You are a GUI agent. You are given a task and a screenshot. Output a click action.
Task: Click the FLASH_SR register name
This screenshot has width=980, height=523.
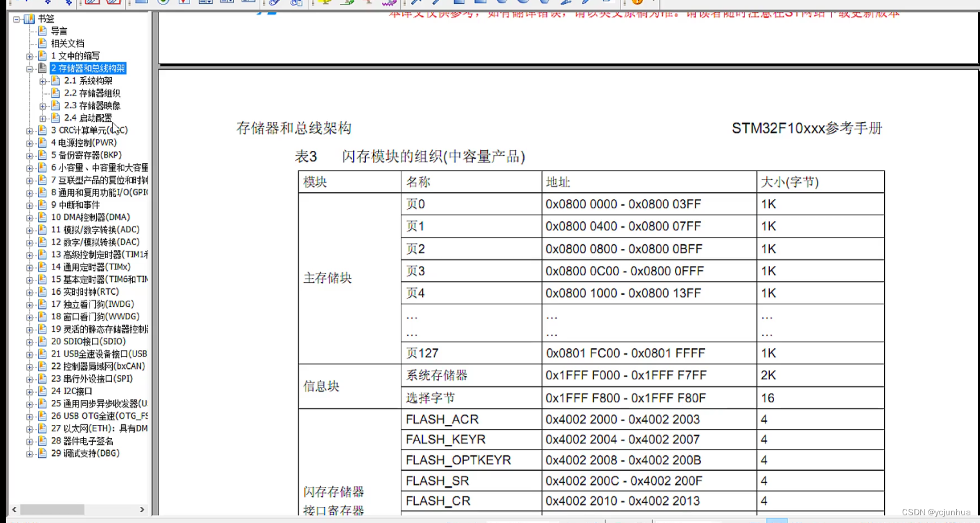[437, 480]
